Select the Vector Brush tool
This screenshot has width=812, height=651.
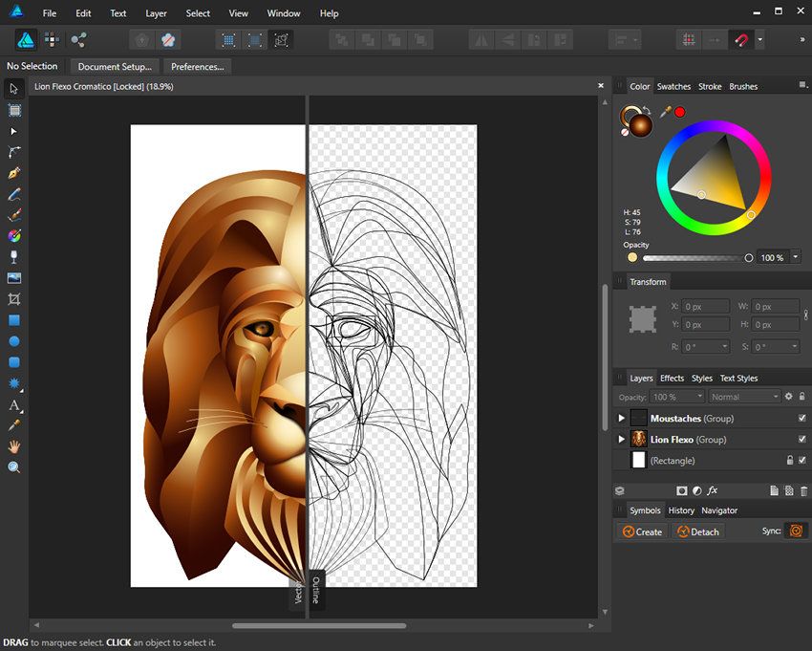pos(14,214)
